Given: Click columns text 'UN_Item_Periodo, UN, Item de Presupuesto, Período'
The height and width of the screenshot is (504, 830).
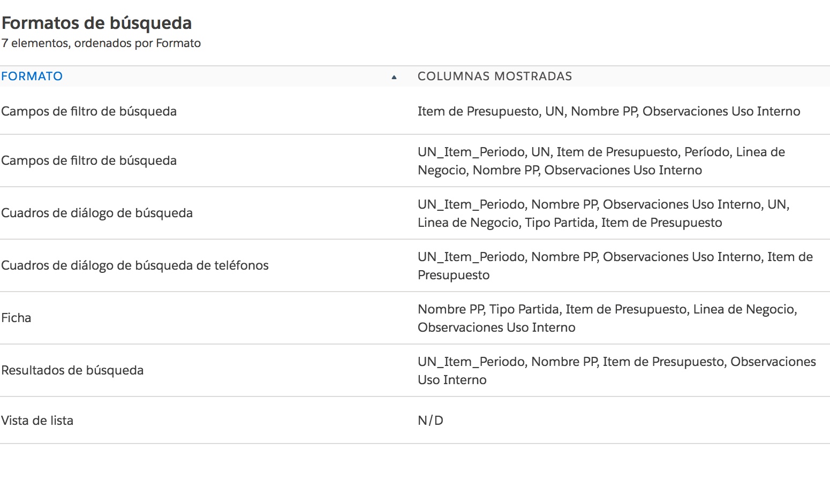Looking at the screenshot, I should [x=601, y=152].
